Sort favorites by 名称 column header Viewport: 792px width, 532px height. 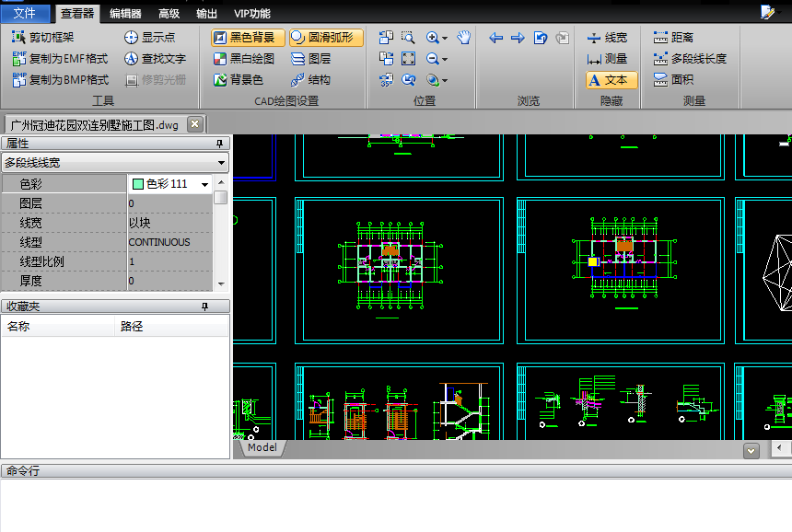58,327
